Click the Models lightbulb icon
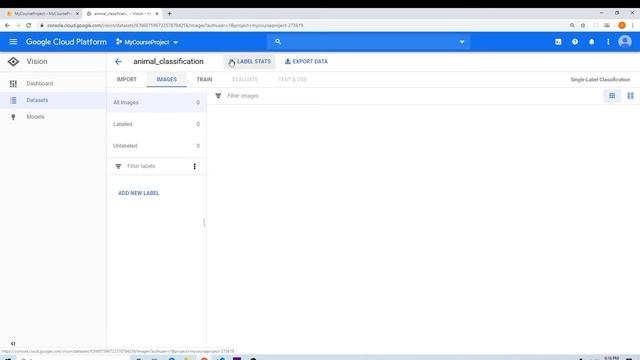Image resolution: width=640 pixels, height=360 pixels. click(x=13, y=117)
